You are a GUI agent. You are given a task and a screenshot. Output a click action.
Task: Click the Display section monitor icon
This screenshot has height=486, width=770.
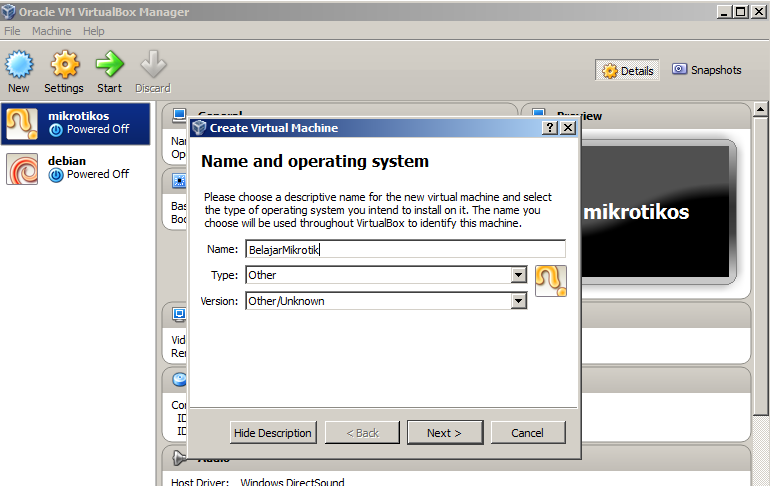[179, 314]
